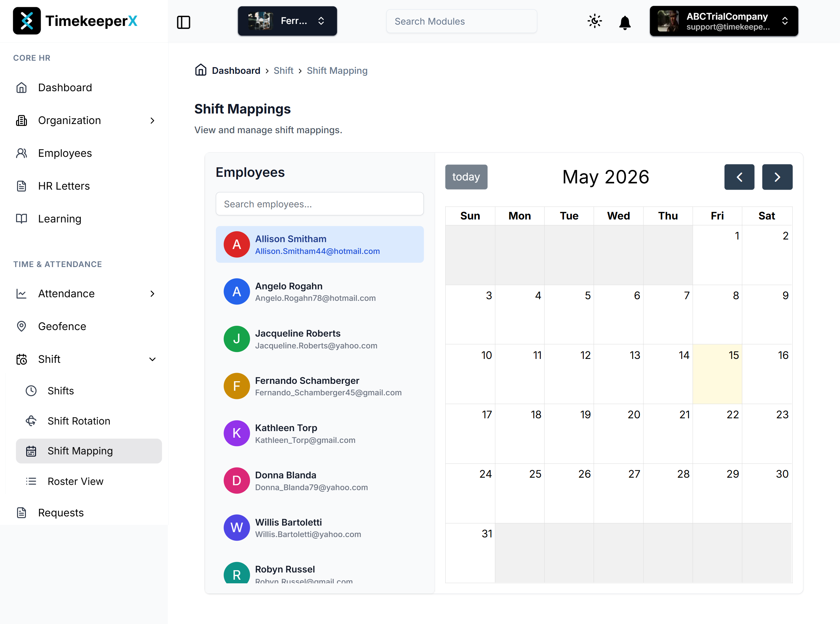This screenshot has height=624, width=840.
Task: Click the TimekeeperX logo icon
Action: [x=27, y=21]
